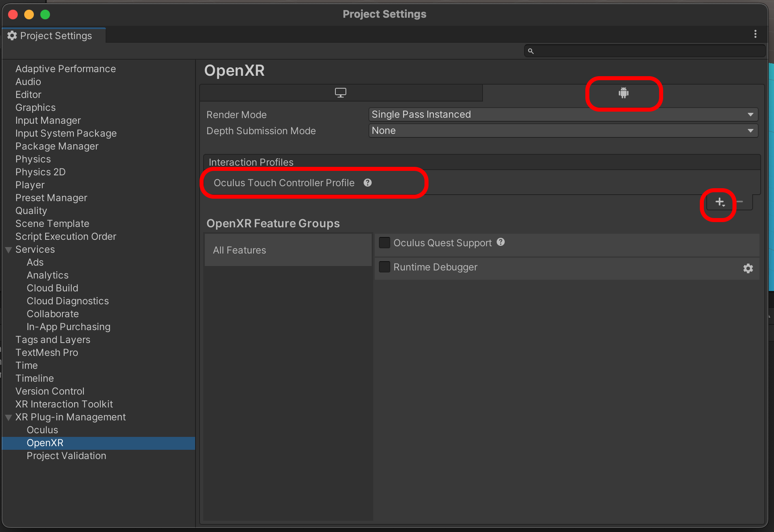
Task: Switch to the desktop standalone platform tab
Action: pyautogui.click(x=341, y=93)
